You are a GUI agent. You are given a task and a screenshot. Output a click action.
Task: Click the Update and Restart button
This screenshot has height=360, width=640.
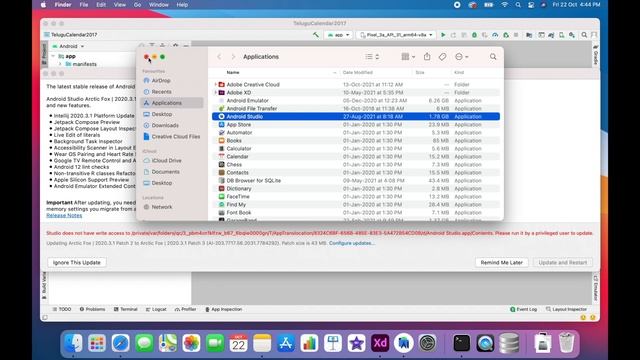pyautogui.click(x=562, y=262)
